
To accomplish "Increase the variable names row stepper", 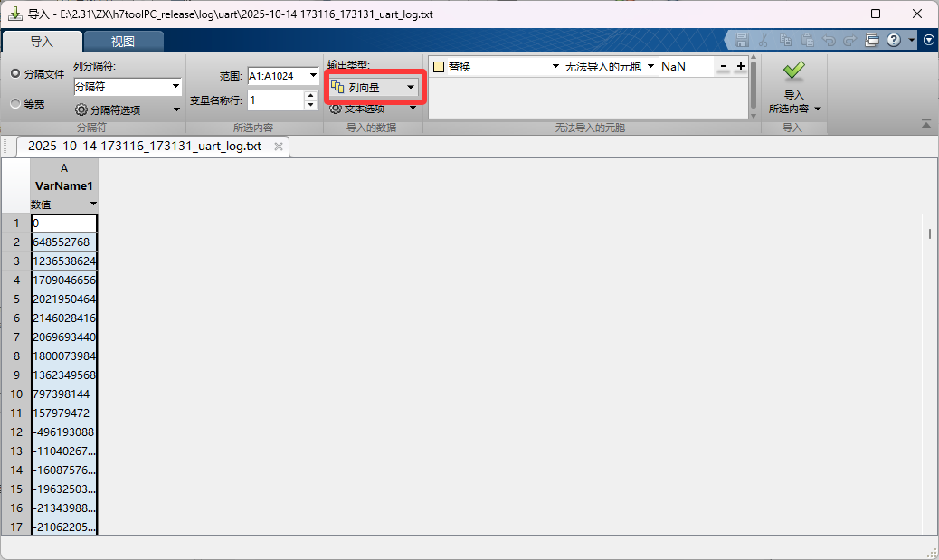I will pos(311,95).
